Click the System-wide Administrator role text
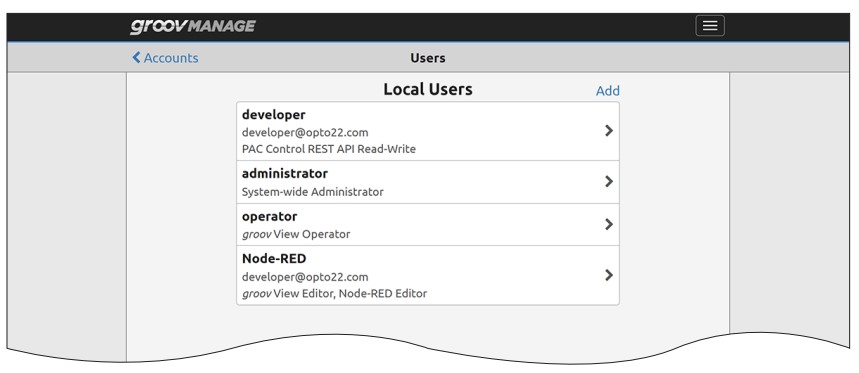Viewport: 859px width, 373px height. point(313,192)
